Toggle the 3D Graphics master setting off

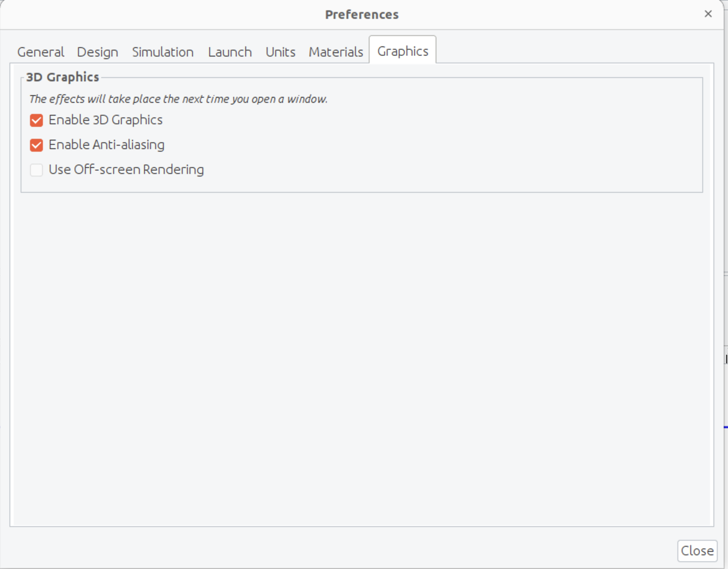[x=36, y=120]
